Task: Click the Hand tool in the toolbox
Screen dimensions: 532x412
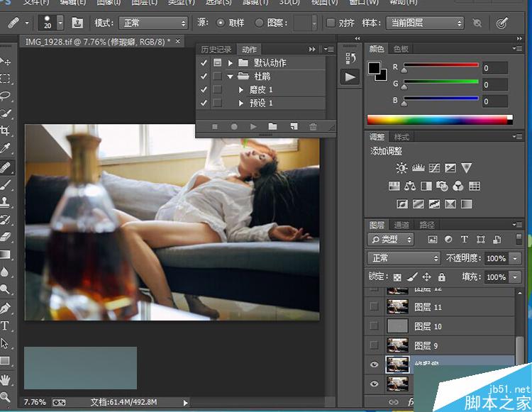Action: (x=6, y=379)
